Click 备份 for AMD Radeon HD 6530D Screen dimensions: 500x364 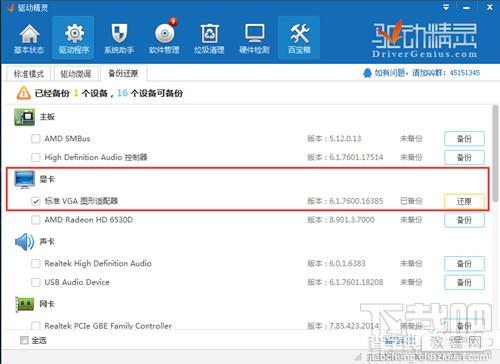(x=464, y=220)
